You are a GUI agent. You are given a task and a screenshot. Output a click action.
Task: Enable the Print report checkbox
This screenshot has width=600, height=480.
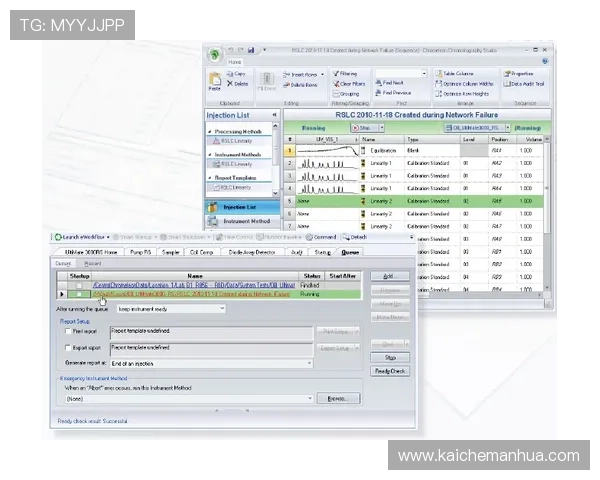pos(65,330)
